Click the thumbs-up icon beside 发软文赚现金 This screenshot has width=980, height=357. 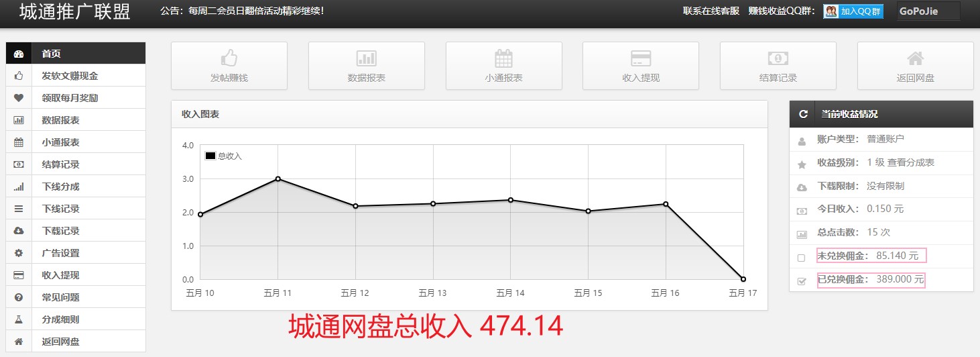coord(19,76)
